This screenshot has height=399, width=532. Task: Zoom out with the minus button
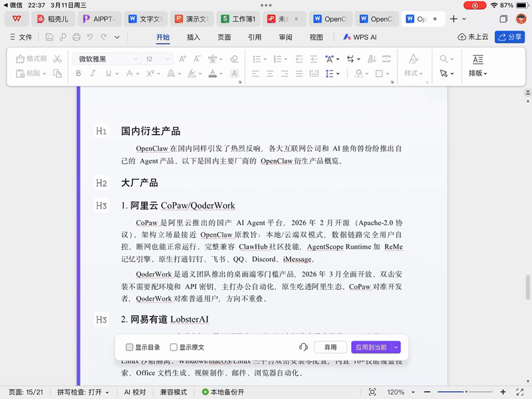(427, 392)
